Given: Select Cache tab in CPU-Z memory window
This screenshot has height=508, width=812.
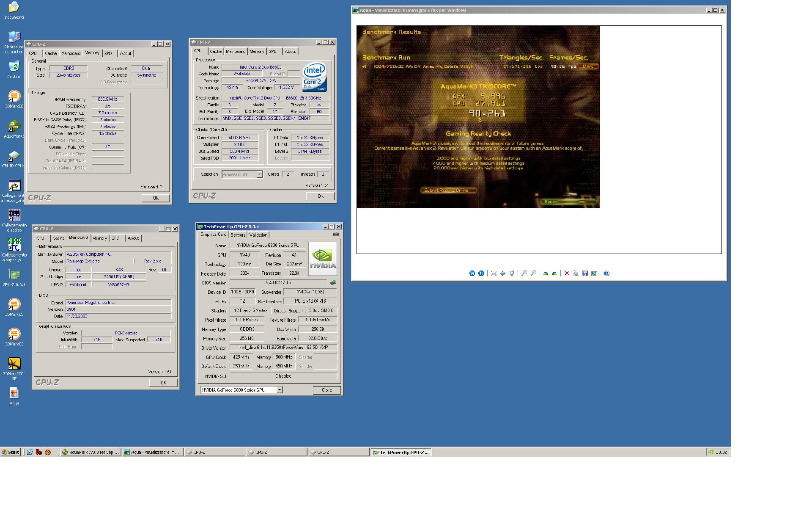Looking at the screenshot, I should coord(51,53).
